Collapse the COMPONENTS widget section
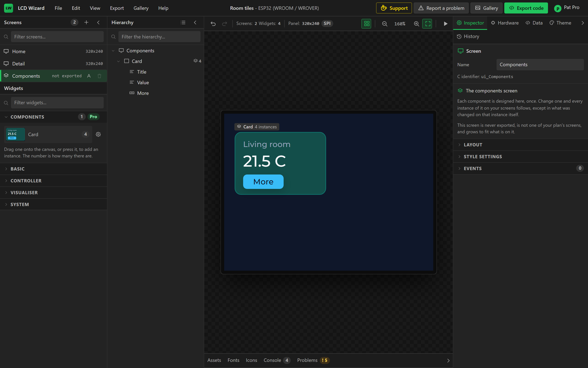The width and height of the screenshot is (588, 368). point(53,117)
